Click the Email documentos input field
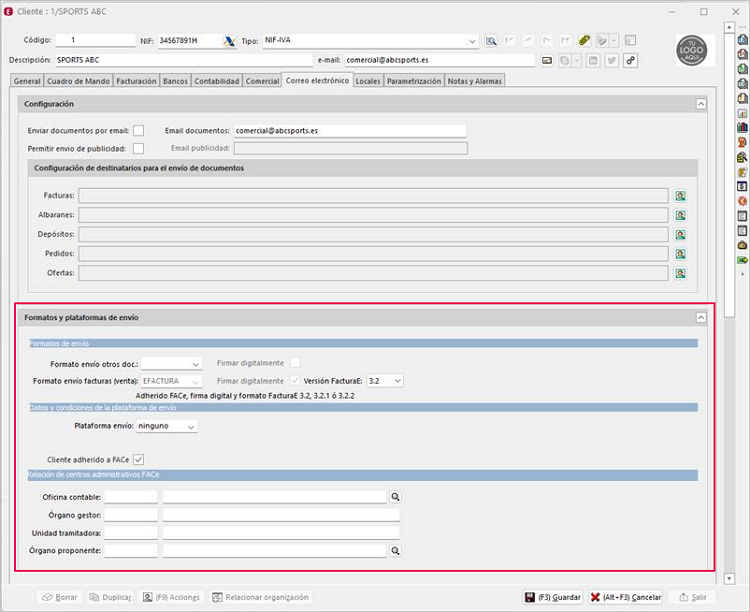This screenshot has height=612, width=750. (x=350, y=131)
